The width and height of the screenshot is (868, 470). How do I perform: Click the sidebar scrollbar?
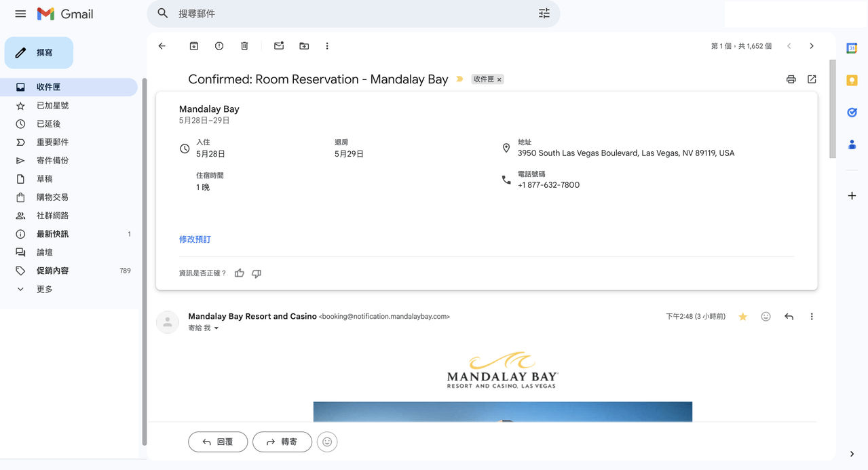point(144,261)
